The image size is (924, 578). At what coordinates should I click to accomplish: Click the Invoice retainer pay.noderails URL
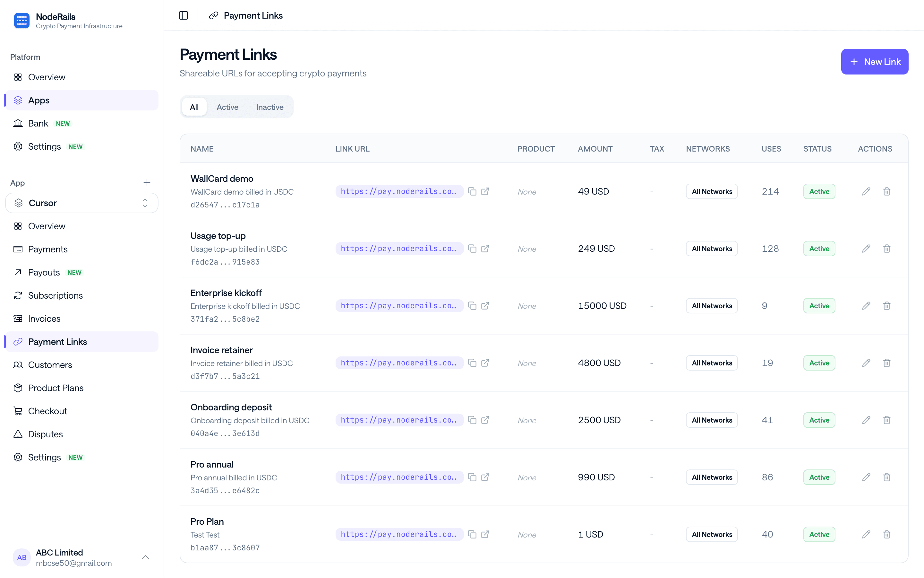point(399,363)
